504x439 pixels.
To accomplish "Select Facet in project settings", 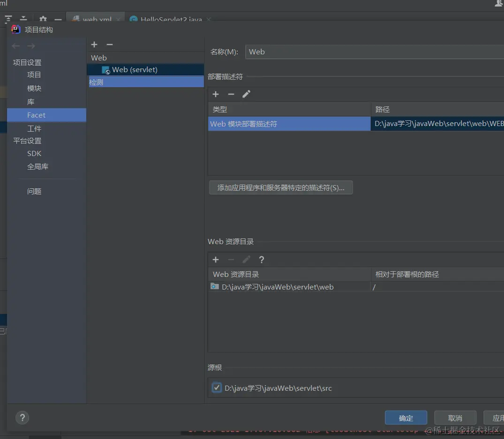I will (46, 115).
